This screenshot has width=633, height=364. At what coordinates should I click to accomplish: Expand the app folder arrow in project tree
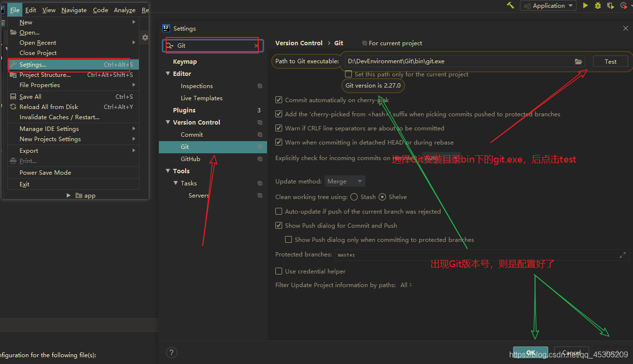69,195
